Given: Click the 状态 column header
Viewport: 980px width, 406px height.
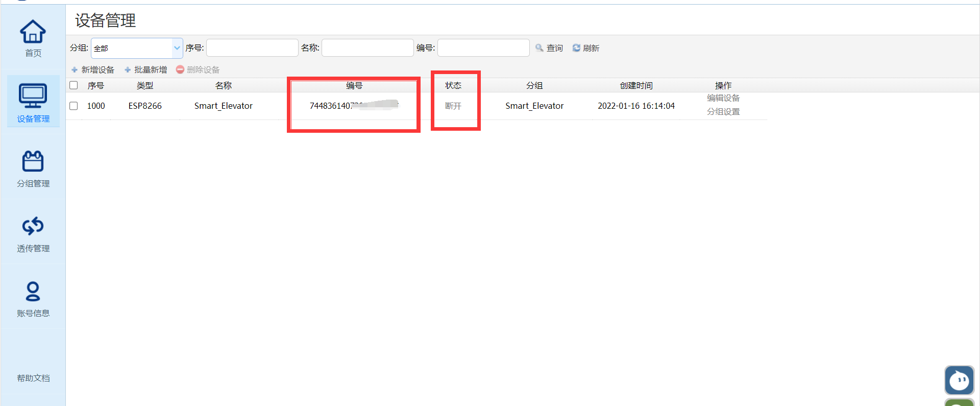Looking at the screenshot, I should click(453, 85).
